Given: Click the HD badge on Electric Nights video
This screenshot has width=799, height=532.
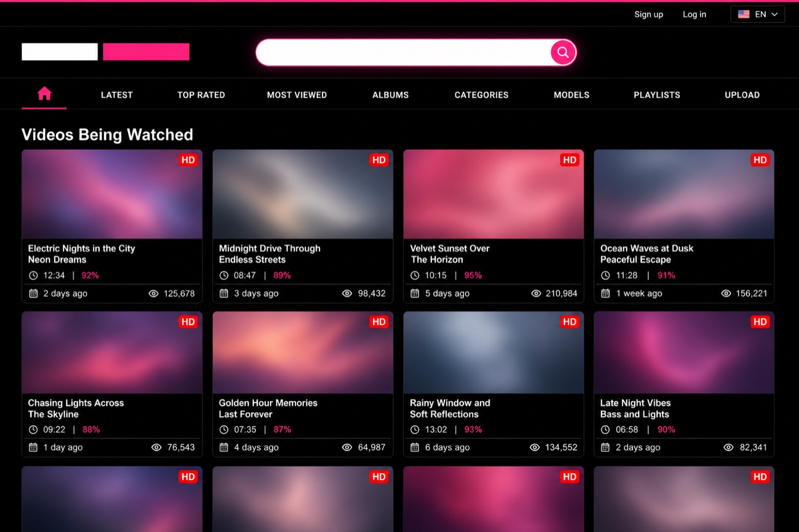Looking at the screenshot, I should click(188, 160).
